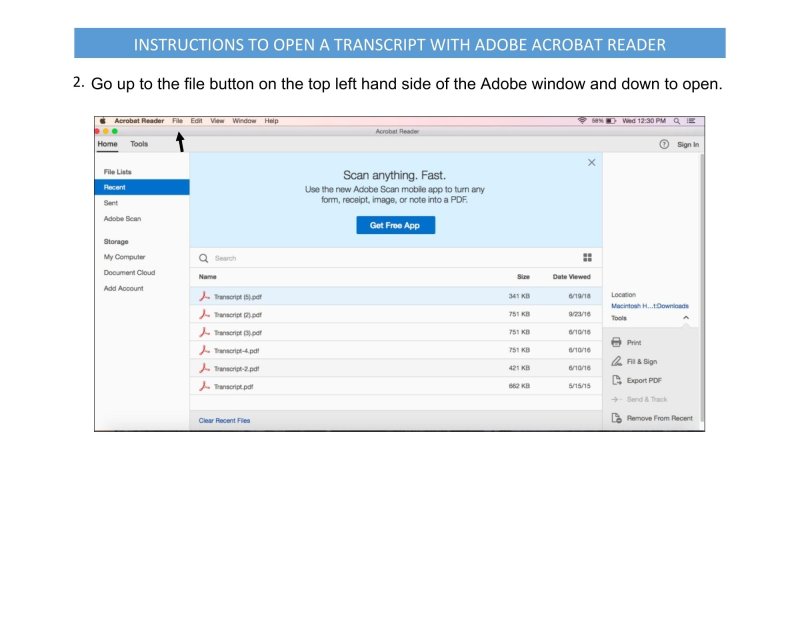Click the Apple logo menu
Viewport: 800px width, 618px height.
tap(103, 121)
